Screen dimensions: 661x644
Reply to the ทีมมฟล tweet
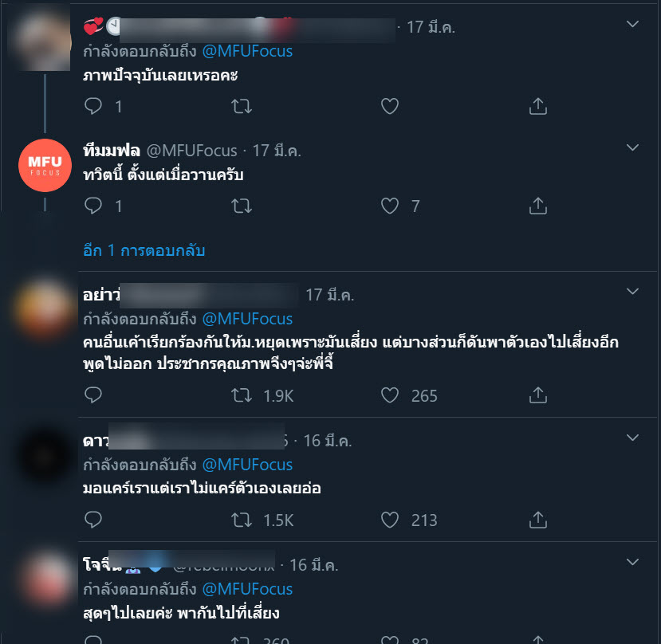(x=93, y=206)
